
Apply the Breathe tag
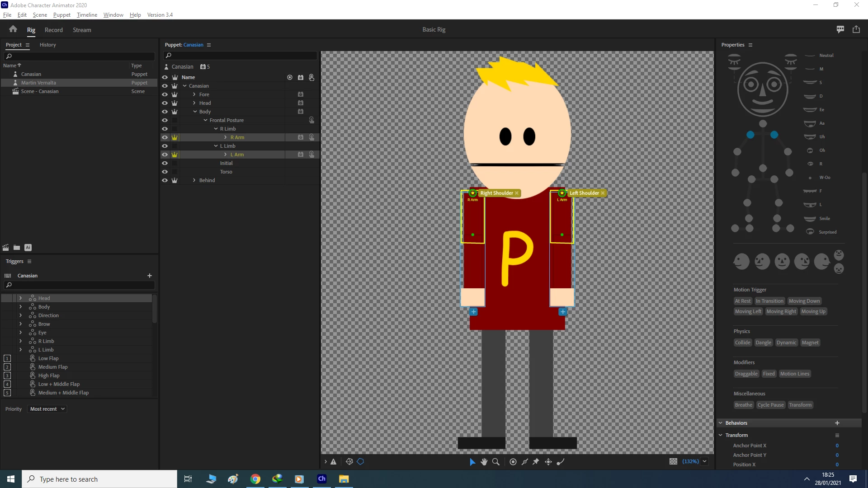click(x=743, y=405)
